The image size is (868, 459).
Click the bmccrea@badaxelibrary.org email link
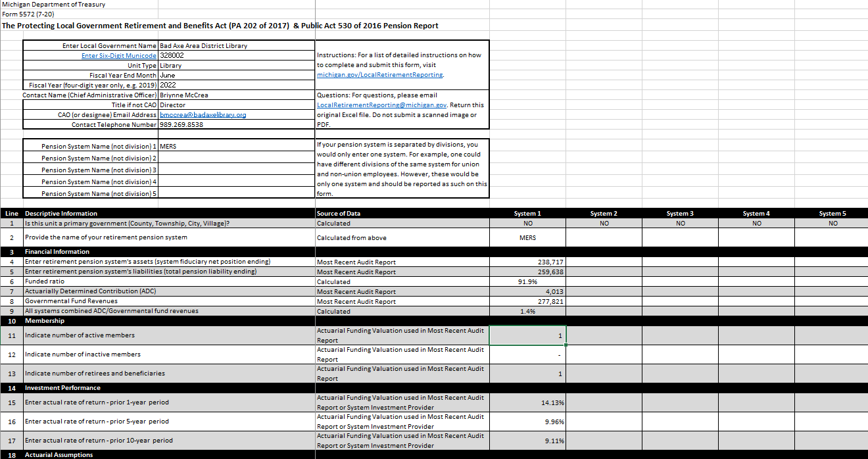coord(203,114)
